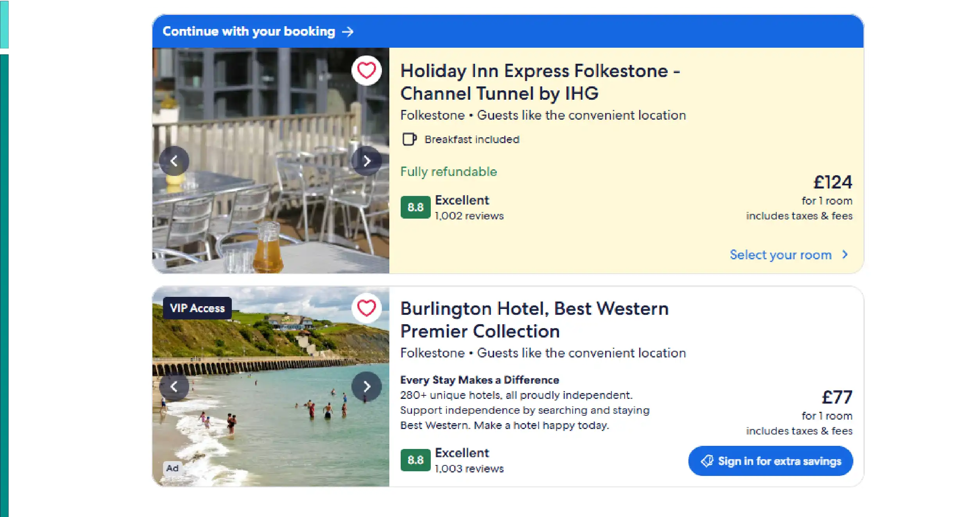The width and height of the screenshot is (980, 517).
Task: Click Burlington Hotel 8.8 rating badge
Action: (415, 460)
